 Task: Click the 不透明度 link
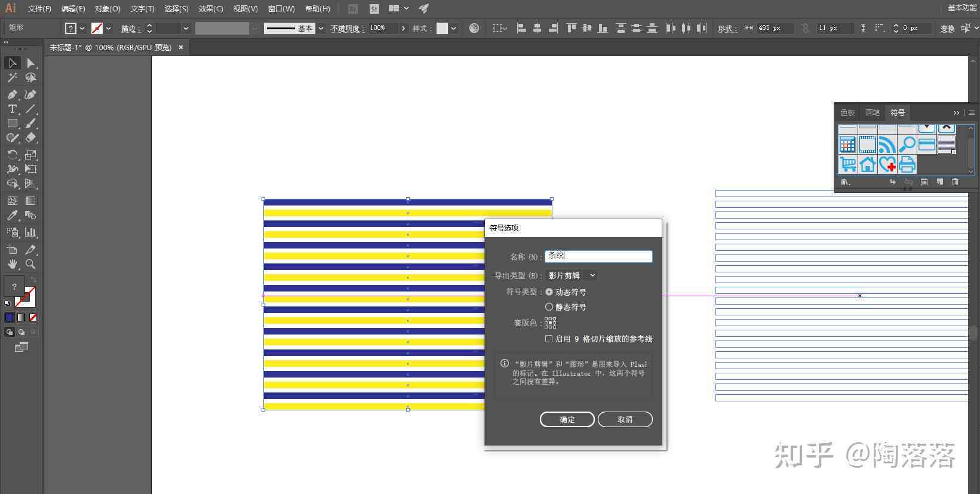tap(348, 28)
